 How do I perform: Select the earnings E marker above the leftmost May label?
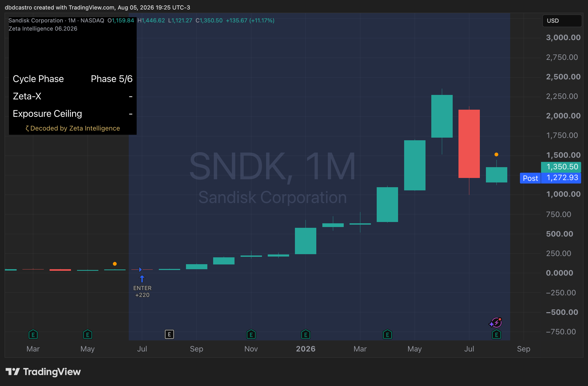(x=88, y=335)
